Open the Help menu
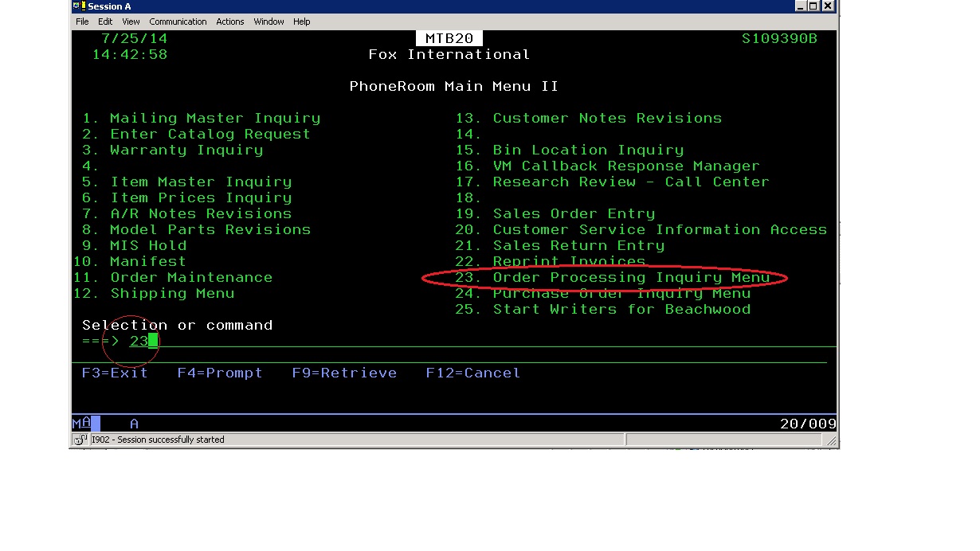Screen dimensions: 980x551 click(301, 21)
